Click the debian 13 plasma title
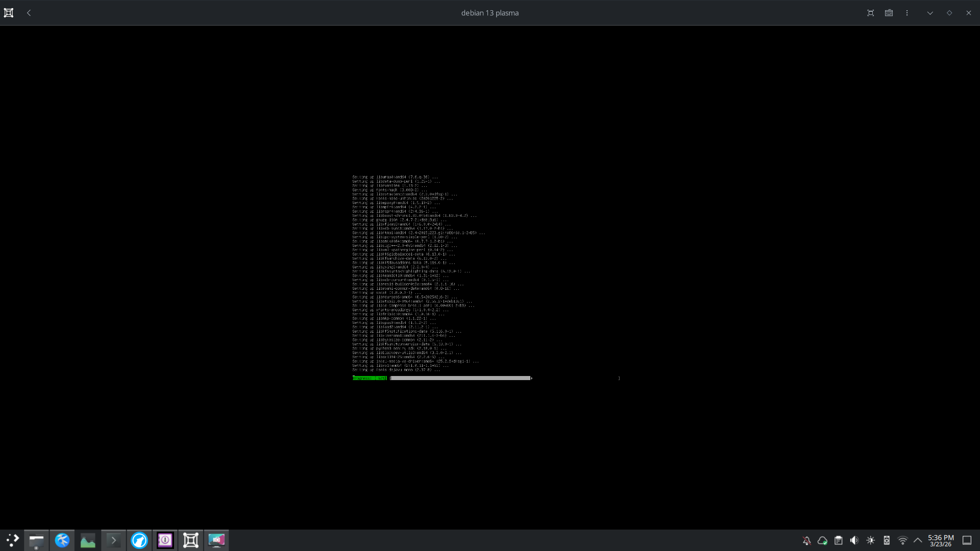This screenshot has height=551, width=980. [489, 13]
